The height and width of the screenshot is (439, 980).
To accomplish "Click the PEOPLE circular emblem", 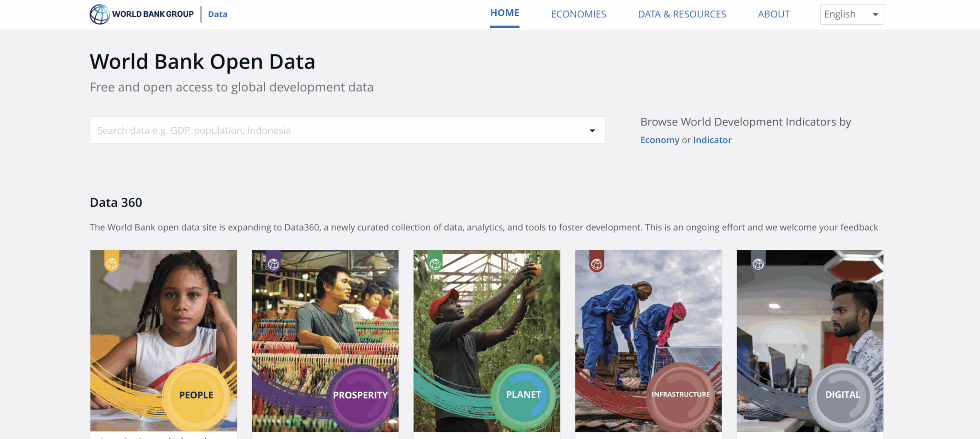I will pos(197,395).
